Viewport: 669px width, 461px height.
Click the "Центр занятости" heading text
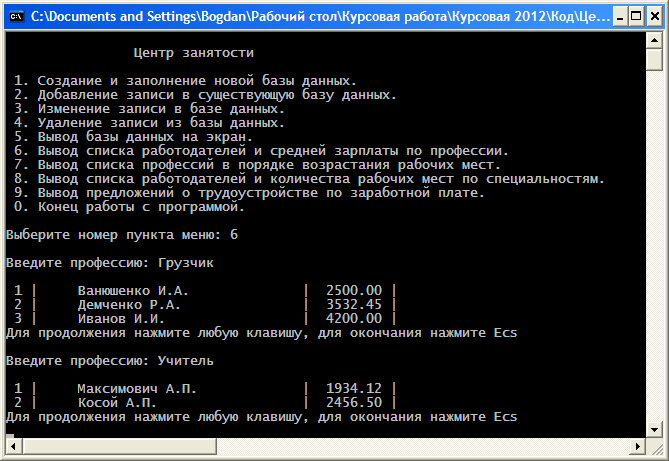click(x=193, y=52)
